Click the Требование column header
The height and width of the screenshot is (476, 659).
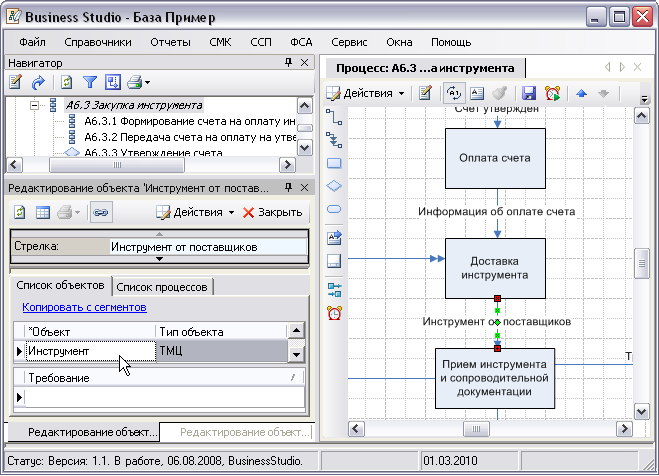pos(164,378)
